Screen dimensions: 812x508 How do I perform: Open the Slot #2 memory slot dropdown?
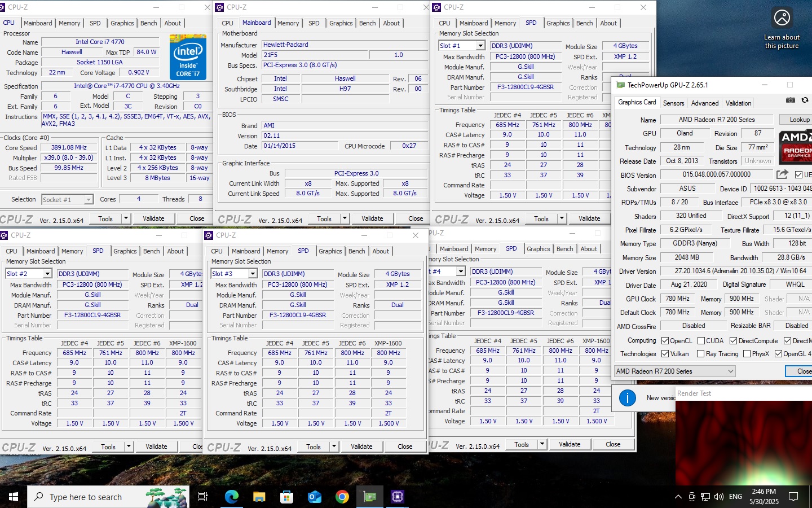pyautogui.click(x=47, y=274)
